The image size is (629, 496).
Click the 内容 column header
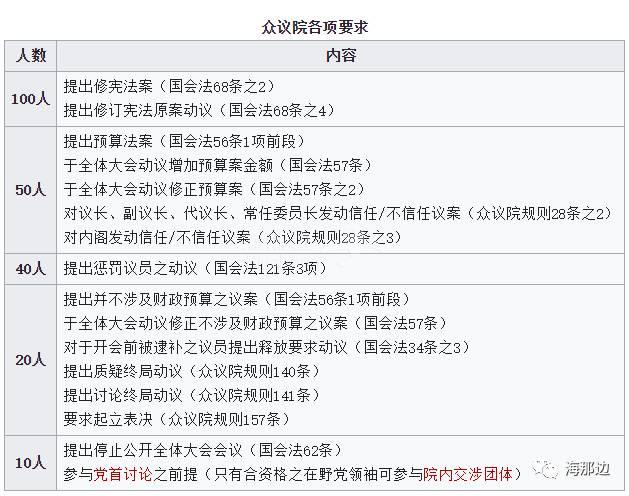340,56
